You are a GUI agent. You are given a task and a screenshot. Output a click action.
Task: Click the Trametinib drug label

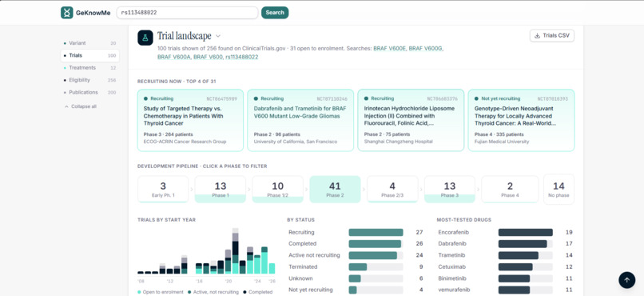pyautogui.click(x=451, y=255)
